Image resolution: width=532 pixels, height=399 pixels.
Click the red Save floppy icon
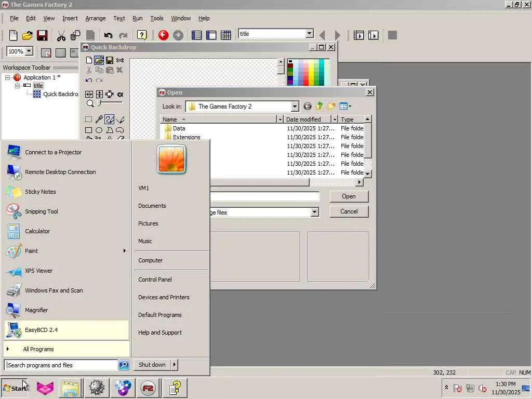[42, 35]
